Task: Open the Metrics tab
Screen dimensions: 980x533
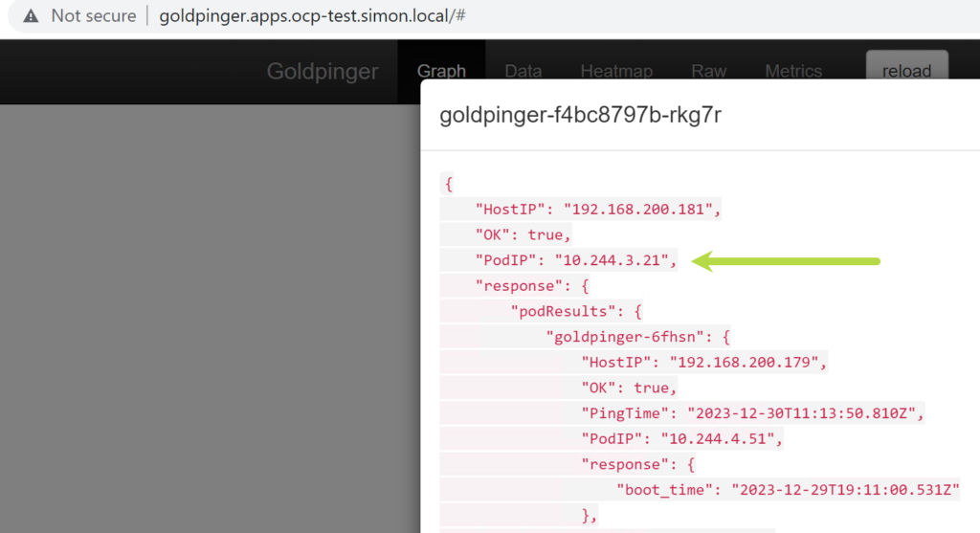Action: pos(793,71)
